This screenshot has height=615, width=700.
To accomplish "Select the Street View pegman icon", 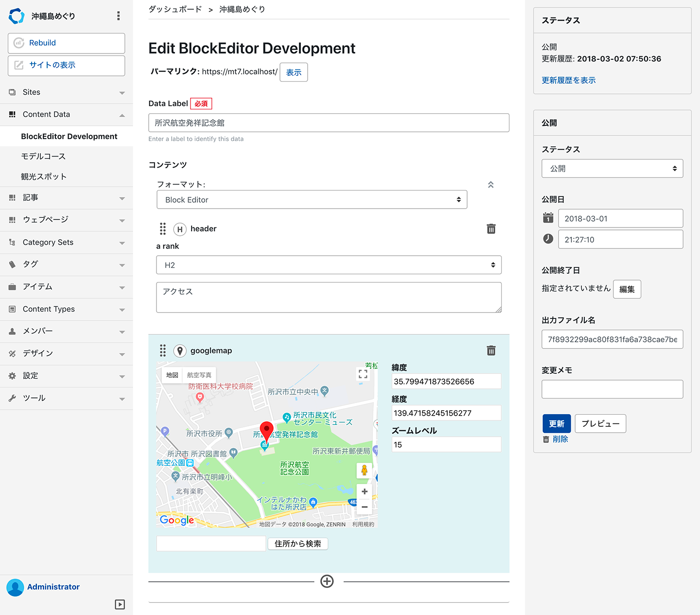I will coord(365,471).
